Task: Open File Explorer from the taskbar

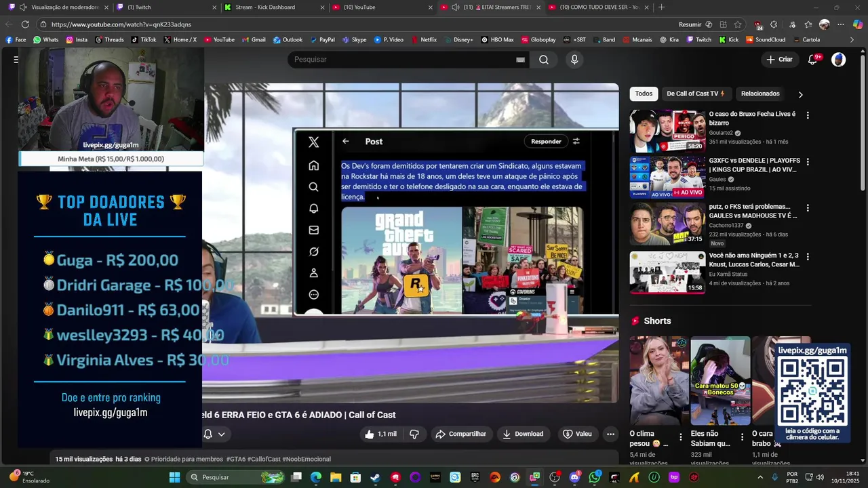Action: [x=336, y=477]
